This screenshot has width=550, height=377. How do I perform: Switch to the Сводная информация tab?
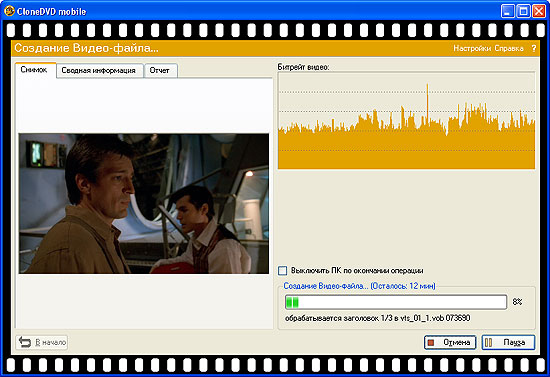point(99,70)
